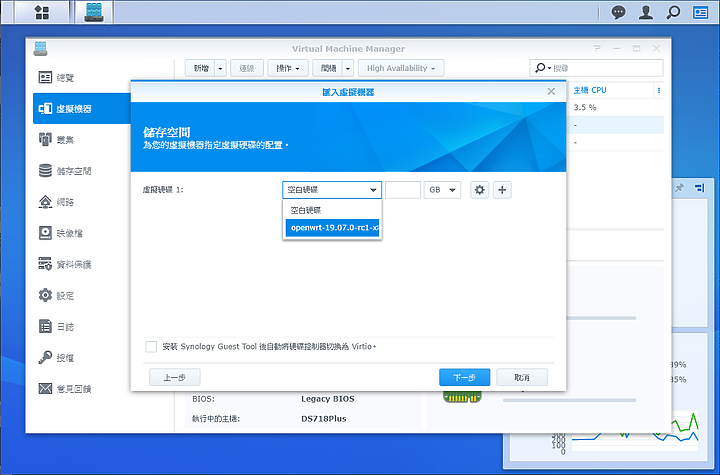Open the 資料保護 protection sidebar item
This screenshot has width=720, height=475.
(82, 264)
